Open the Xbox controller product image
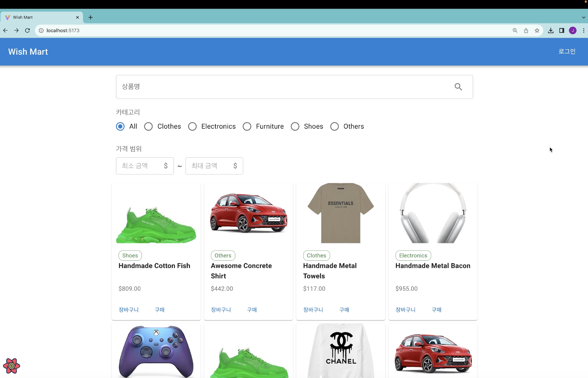This screenshot has height=378, width=588. click(156, 351)
